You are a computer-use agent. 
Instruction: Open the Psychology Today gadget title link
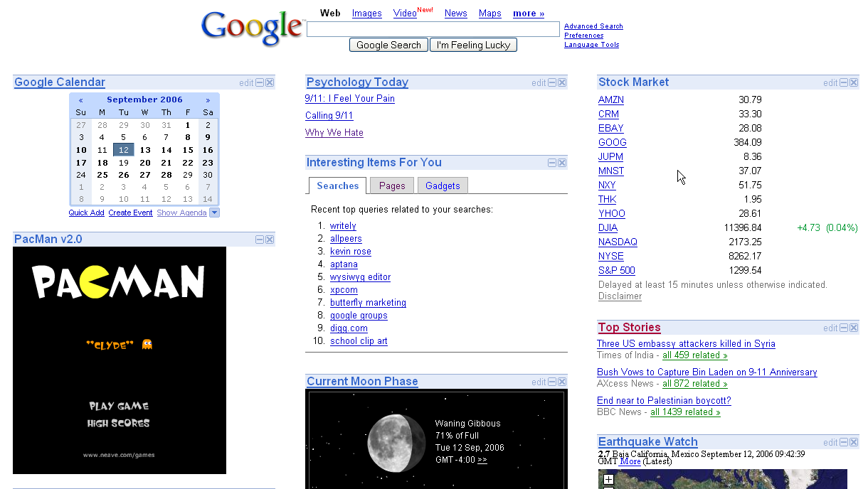point(357,82)
